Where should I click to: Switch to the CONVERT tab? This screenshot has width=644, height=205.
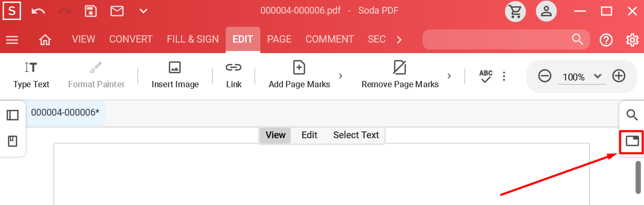point(131,39)
